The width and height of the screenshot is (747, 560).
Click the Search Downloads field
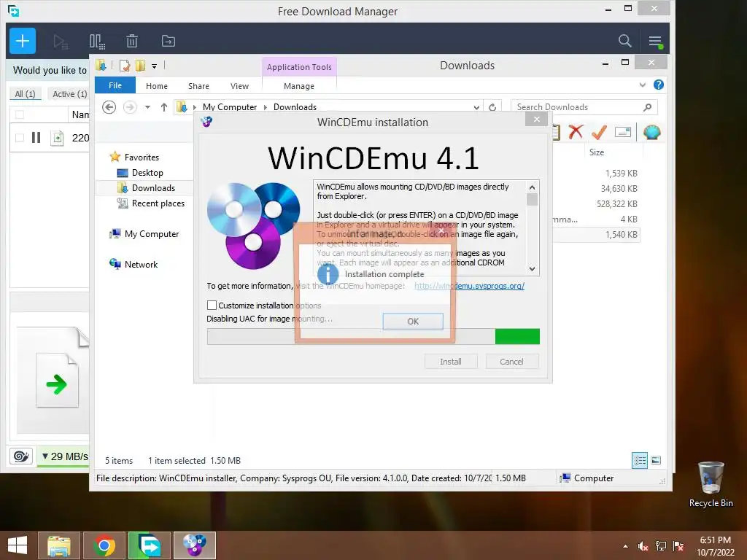pos(584,107)
